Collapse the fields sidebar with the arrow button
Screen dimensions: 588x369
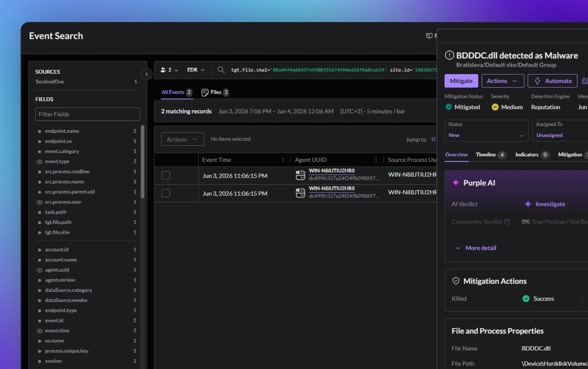pyautogui.click(x=147, y=74)
